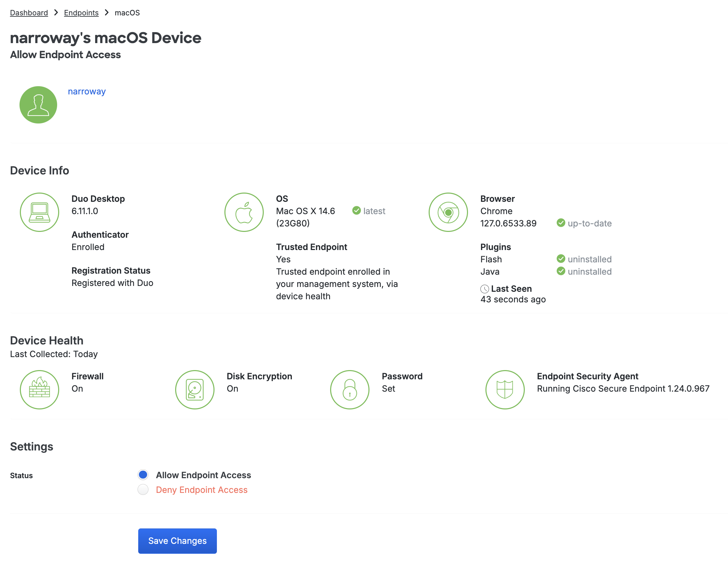This screenshot has width=728, height=563.
Task: Go to Dashboard breadcrumb link
Action: tap(29, 13)
